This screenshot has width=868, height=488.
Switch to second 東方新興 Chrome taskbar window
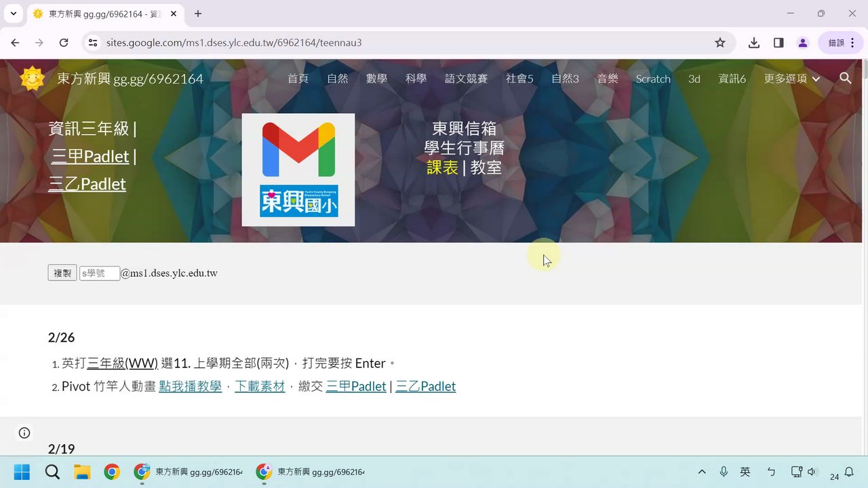310,472
